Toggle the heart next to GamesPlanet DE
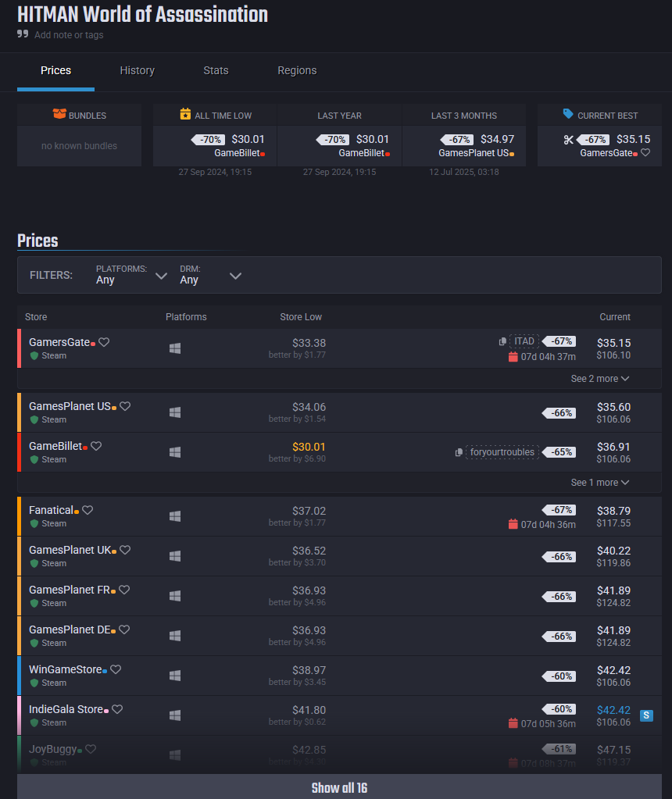Screen dimensions: 672x799 pos(124,630)
